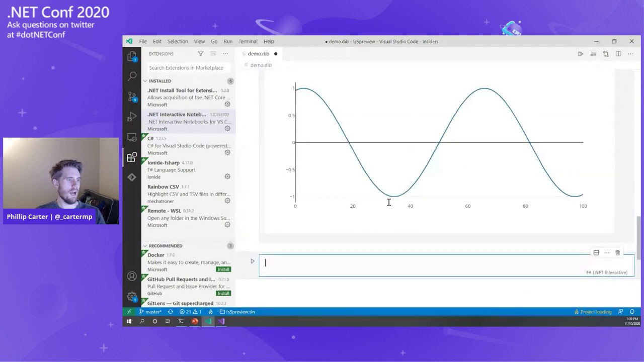The image size is (644, 362).
Task: Open the Manage gear at activity bar bottom
Action: tap(132, 296)
